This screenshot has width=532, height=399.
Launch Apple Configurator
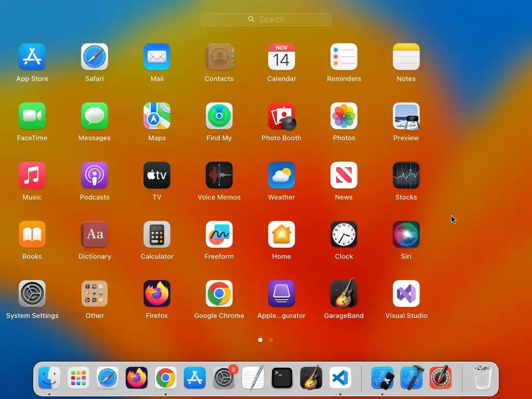pyautogui.click(x=281, y=294)
